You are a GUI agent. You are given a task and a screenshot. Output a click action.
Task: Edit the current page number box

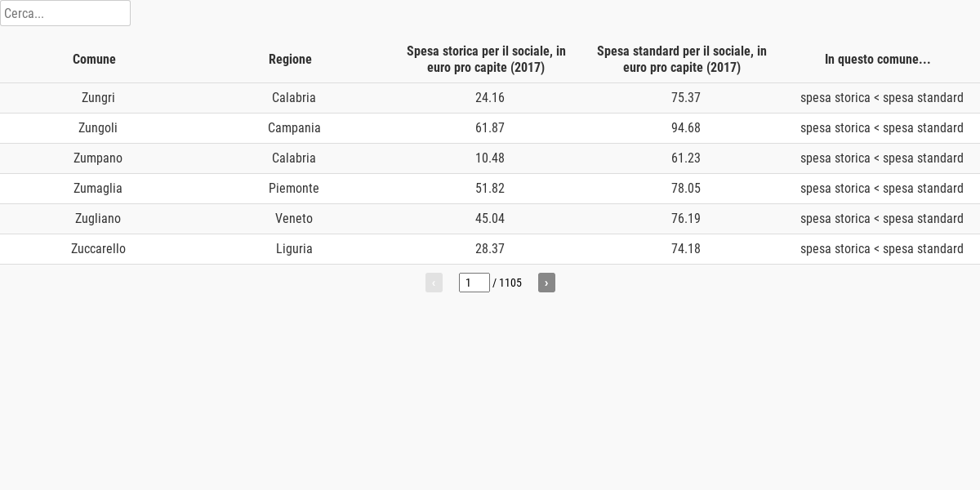(x=474, y=283)
